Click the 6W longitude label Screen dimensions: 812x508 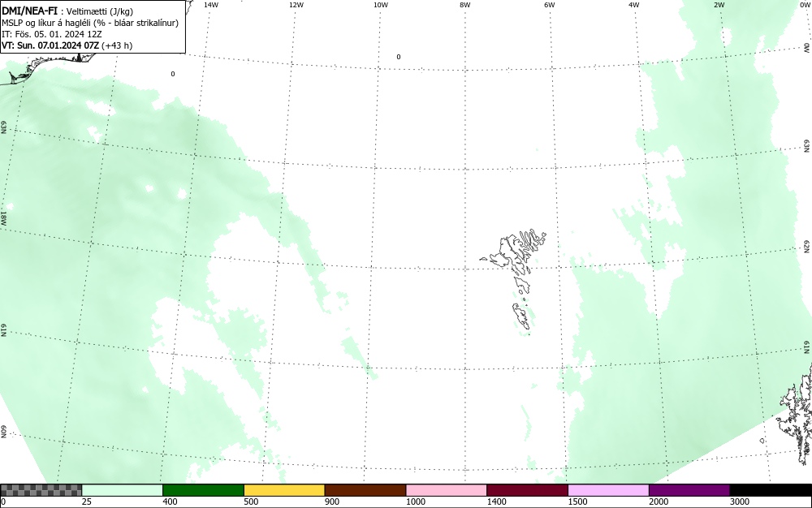550,5
